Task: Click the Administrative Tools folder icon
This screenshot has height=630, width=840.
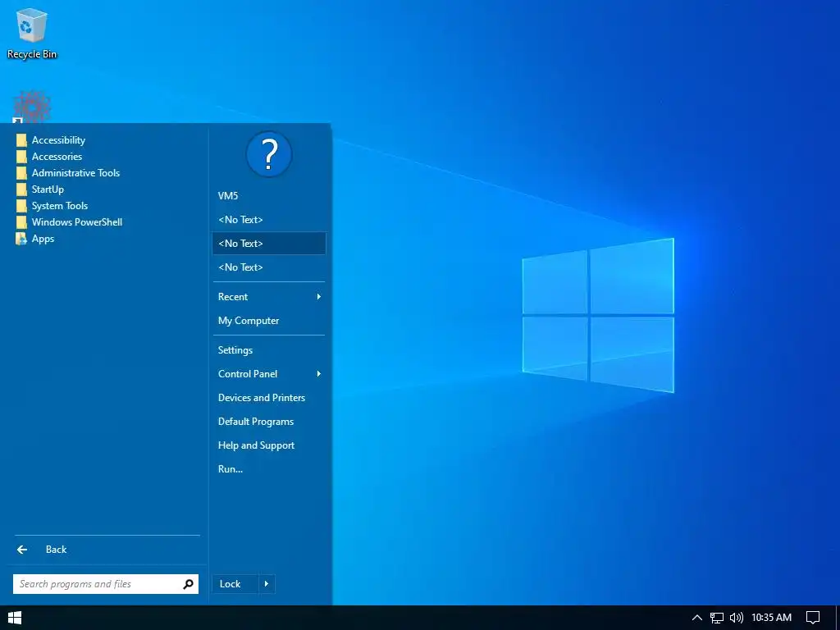Action: (x=21, y=173)
